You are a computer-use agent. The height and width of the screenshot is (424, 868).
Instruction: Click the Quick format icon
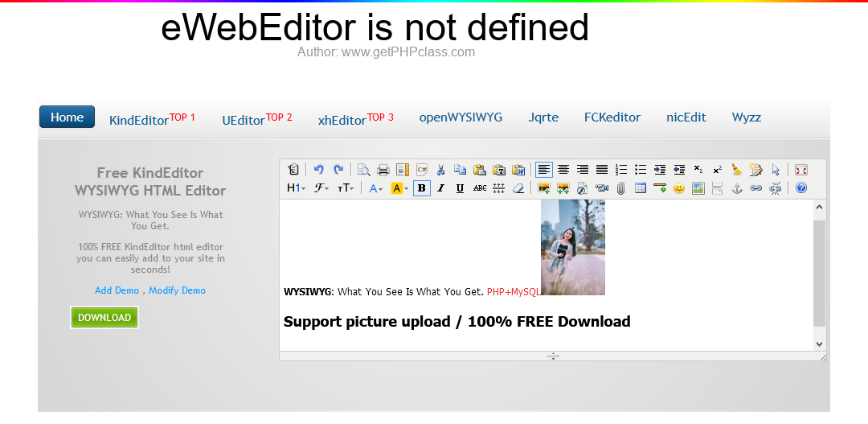(755, 170)
